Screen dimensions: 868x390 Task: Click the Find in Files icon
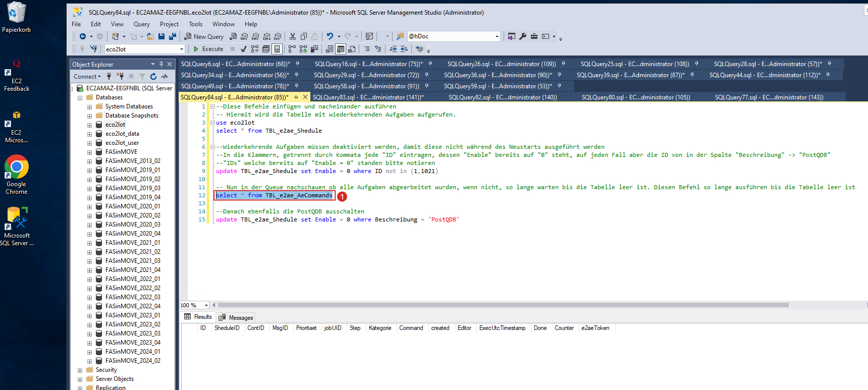(x=400, y=36)
